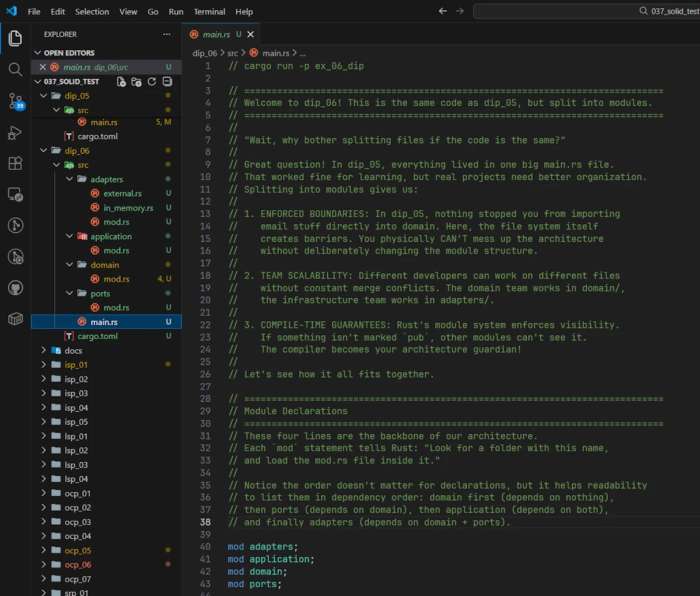Click the New Folder icon in explorer
Image resolution: width=700 pixels, height=596 pixels.
(x=136, y=82)
